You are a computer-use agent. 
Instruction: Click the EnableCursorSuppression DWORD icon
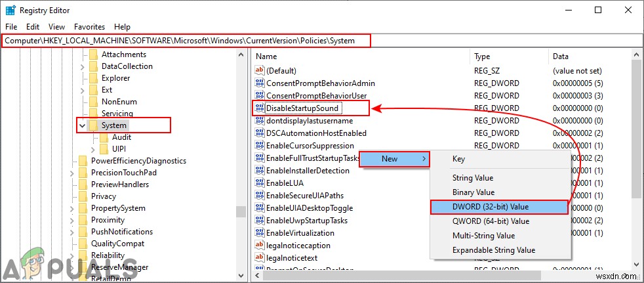click(260, 146)
